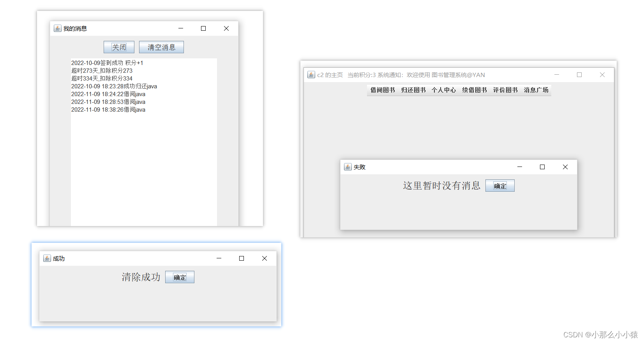Open the 评价图书 menu

point(505,90)
